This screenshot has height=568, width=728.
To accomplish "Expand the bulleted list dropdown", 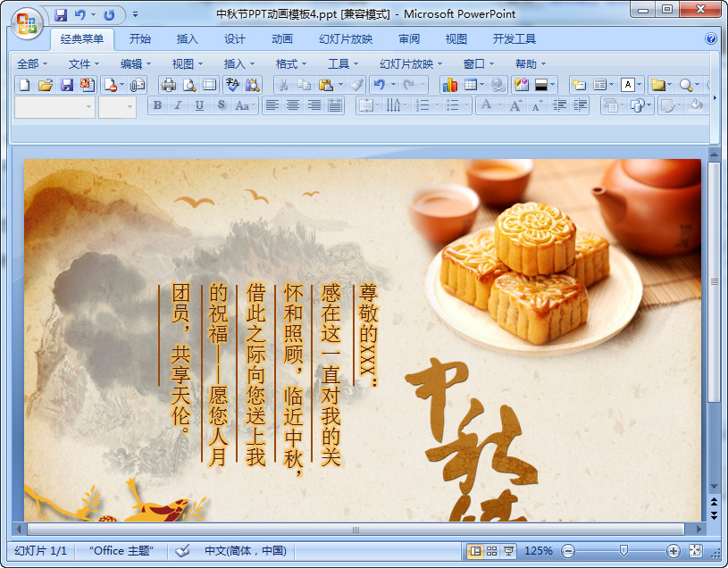I will click(x=466, y=105).
